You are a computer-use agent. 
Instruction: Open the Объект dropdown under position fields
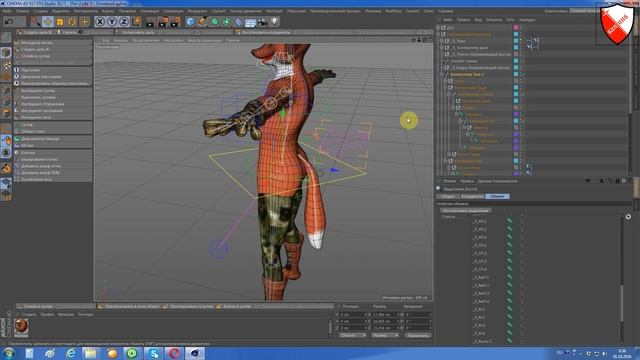353,335
